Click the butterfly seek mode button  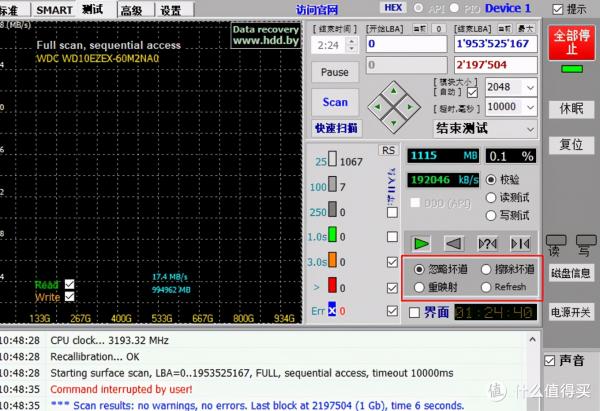click(x=520, y=243)
